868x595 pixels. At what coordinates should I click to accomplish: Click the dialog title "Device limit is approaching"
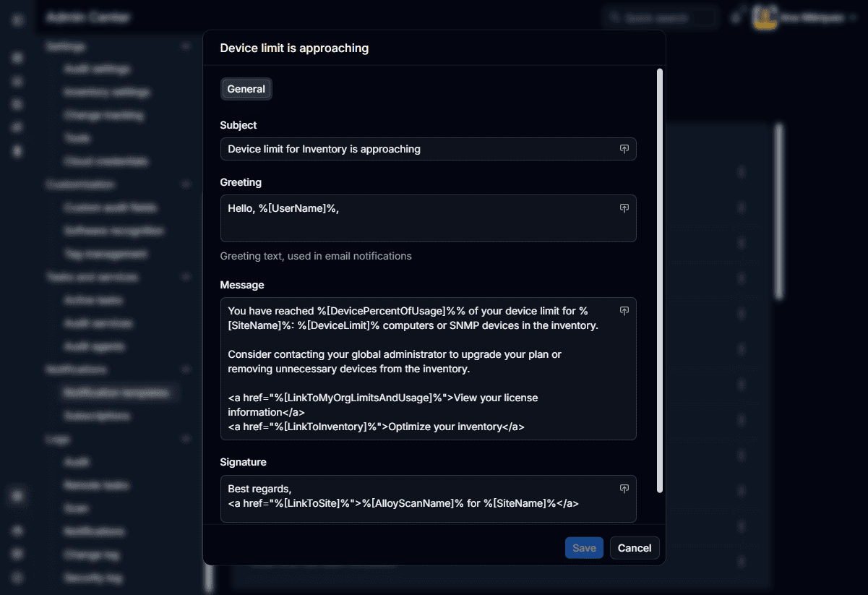tap(294, 48)
